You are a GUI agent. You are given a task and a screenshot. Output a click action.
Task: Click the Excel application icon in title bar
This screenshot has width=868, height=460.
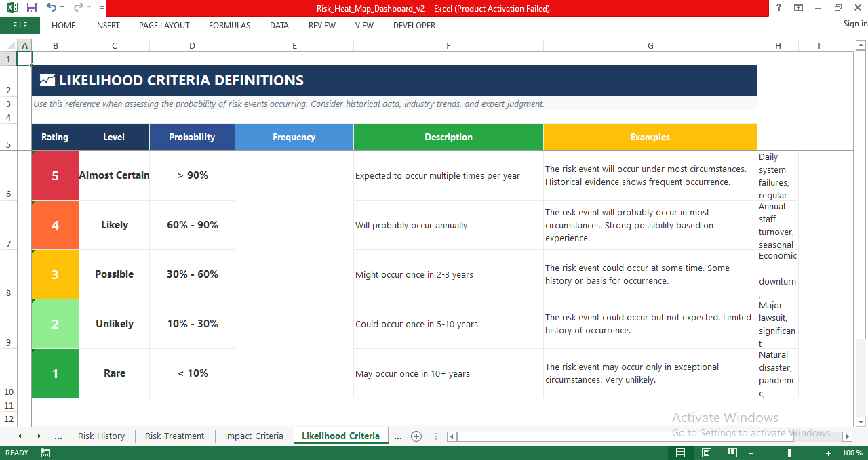click(x=12, y=8)
